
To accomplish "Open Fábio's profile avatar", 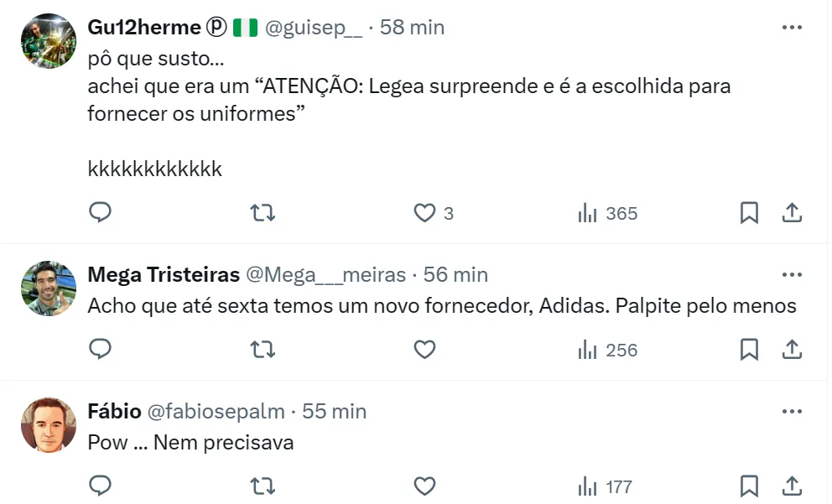I will (49, 425).
